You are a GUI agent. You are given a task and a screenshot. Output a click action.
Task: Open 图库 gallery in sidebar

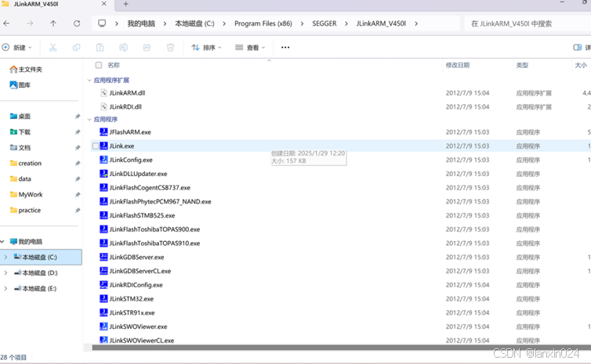20,85
